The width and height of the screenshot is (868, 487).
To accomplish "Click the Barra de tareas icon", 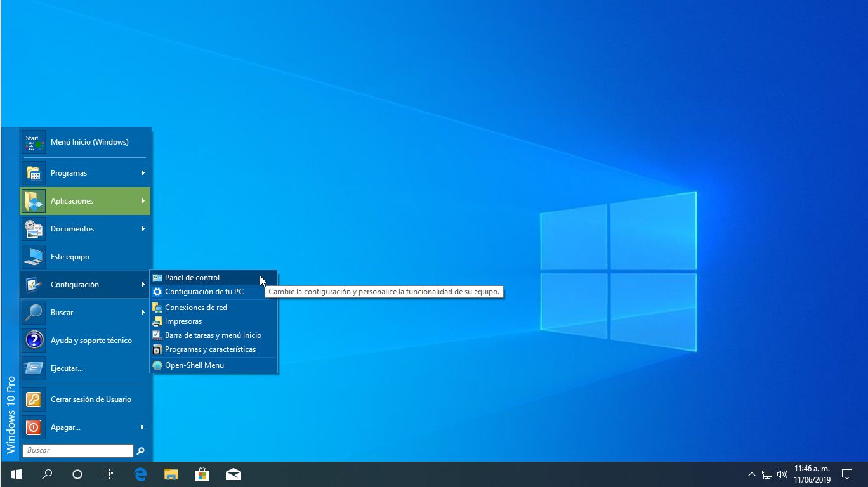I will 157,335.
